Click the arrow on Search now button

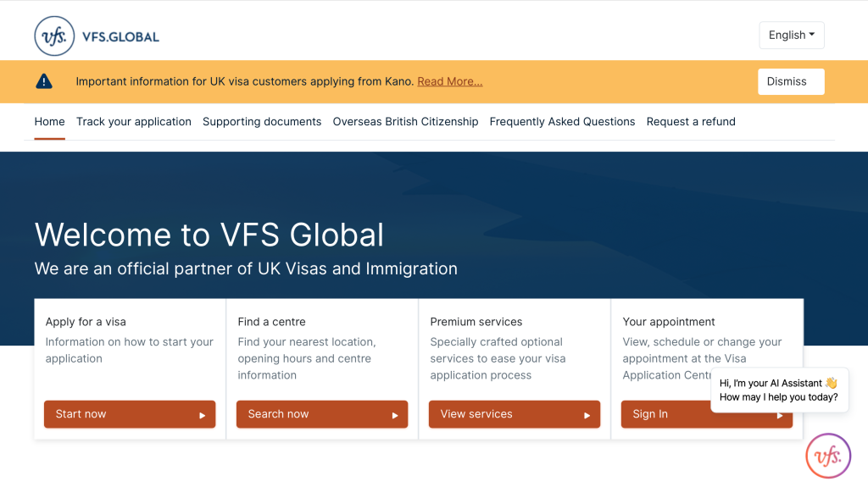tap(395, 415)
